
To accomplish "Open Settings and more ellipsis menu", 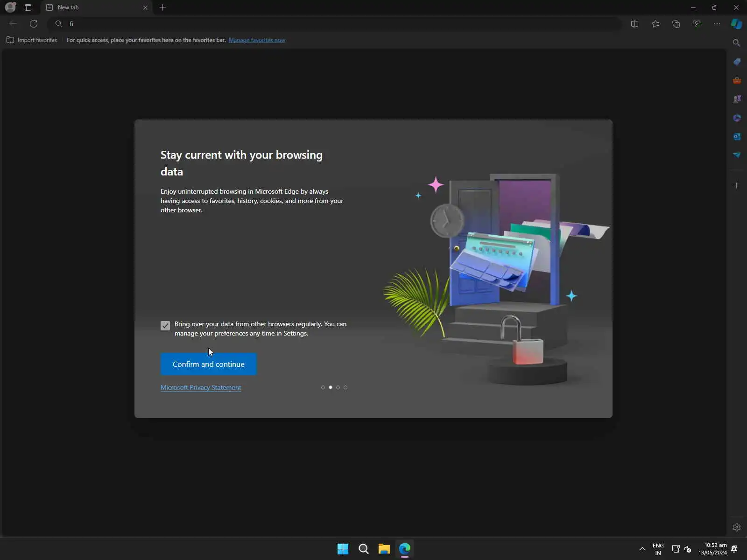I will tap(717, 24).
